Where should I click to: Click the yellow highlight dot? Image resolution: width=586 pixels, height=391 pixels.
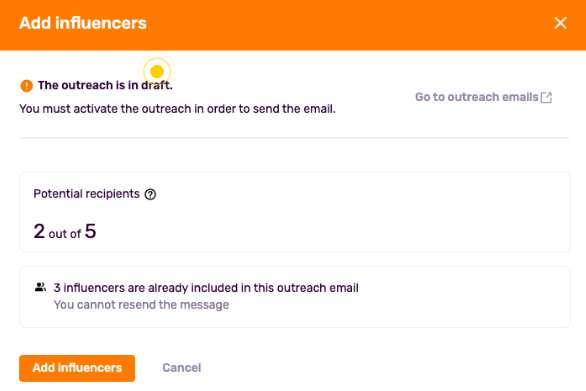[x=157, y=71]
